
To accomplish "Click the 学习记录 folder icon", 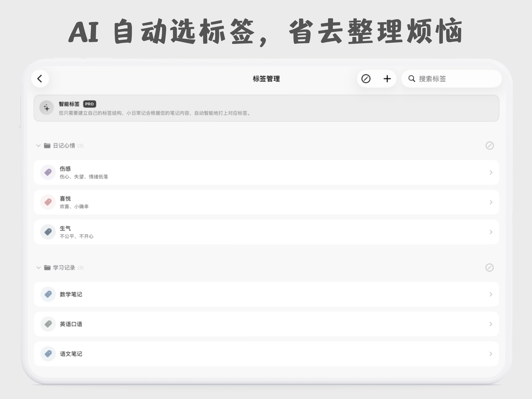I will click(47, 268).
